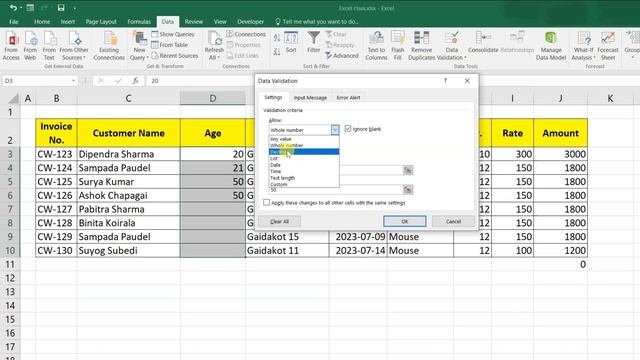
Task: Click Show Queries in Get & Transform
Action: click(x=173, y=34)
